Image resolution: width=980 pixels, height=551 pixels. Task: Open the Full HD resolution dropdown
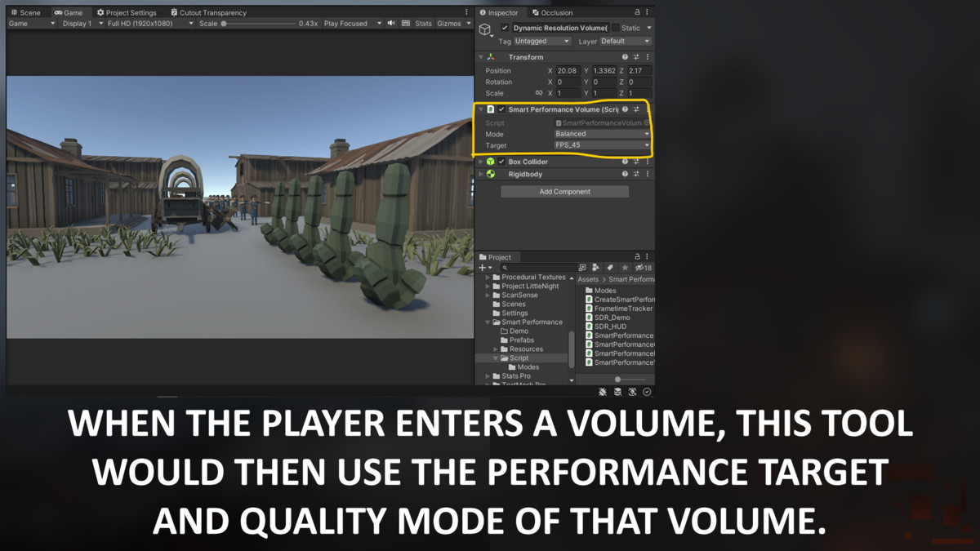[150, 24]
